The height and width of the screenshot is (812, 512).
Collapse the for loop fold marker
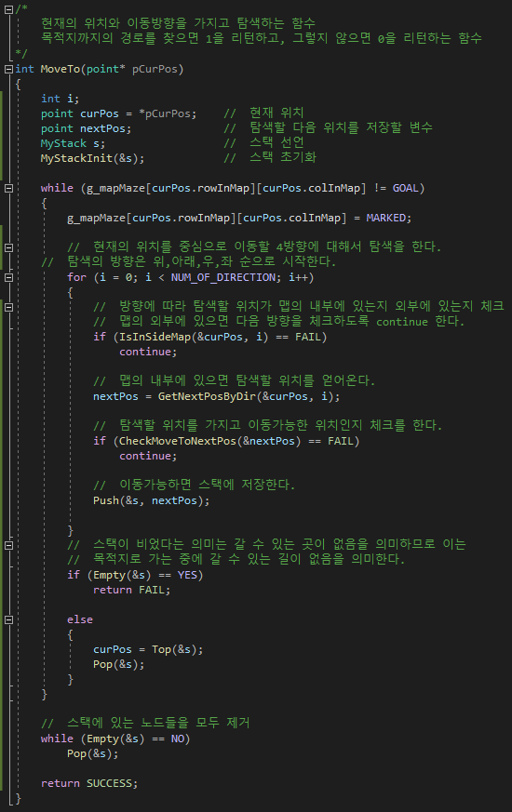pos(8,277)
